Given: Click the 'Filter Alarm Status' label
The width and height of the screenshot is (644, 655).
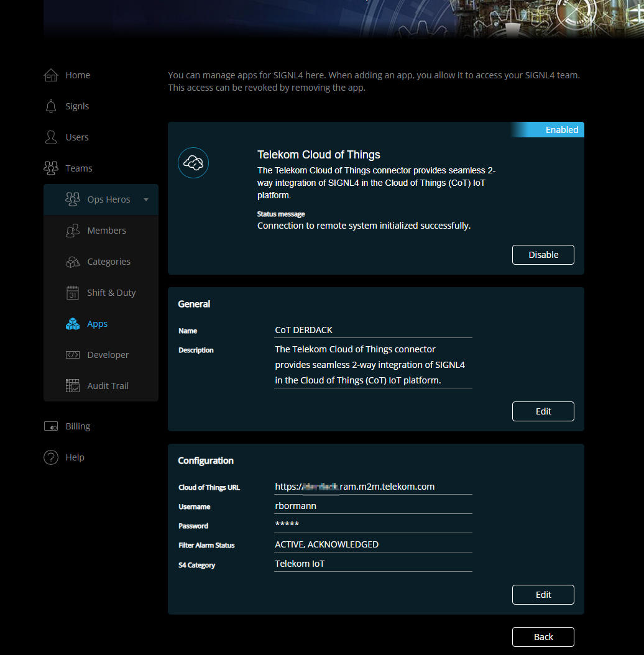Looking at the screenshot, I should pos(206,545).
